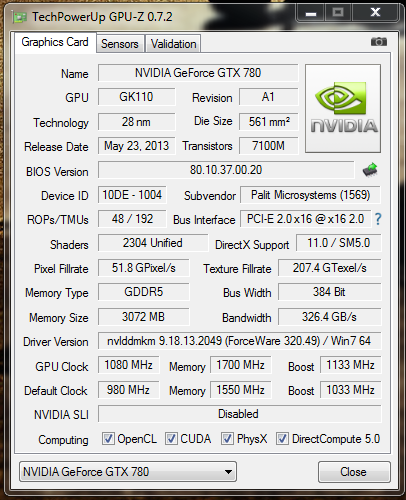Click the camera screenshot icon
406x500 pixels.
coord(379,42)
